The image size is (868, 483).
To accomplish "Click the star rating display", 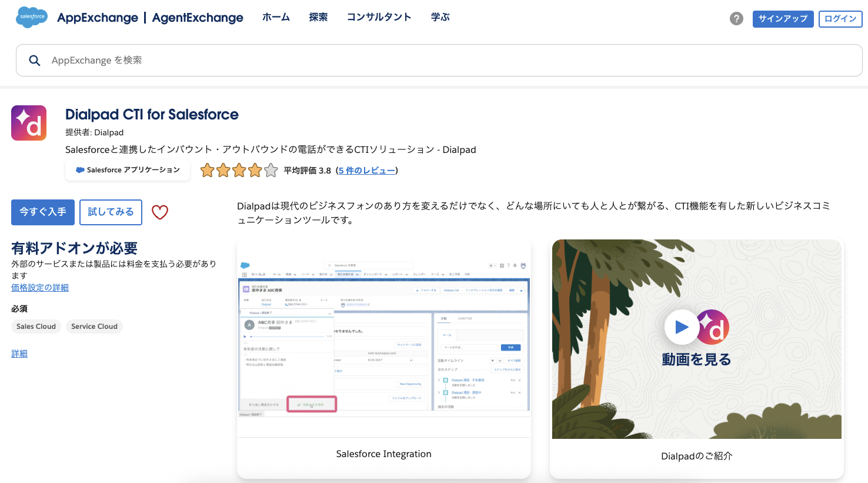I will 239,171.
